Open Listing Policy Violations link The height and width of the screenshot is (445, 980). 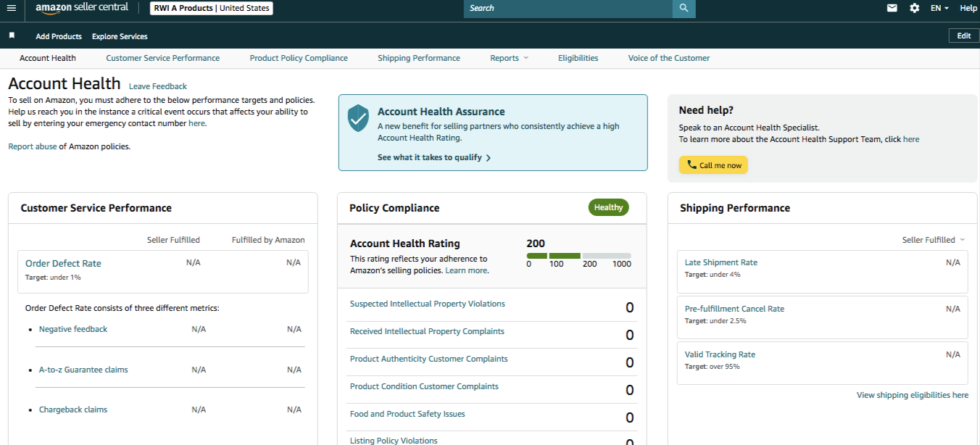[394, 440]
